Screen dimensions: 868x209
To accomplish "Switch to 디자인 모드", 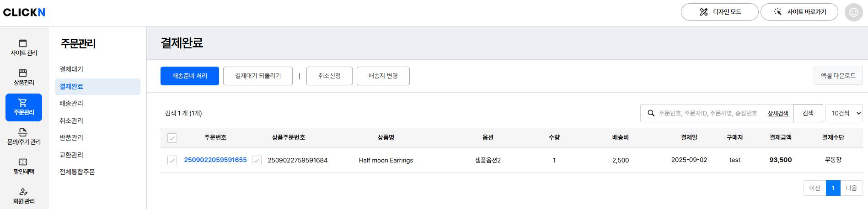I will coord(719,12).
